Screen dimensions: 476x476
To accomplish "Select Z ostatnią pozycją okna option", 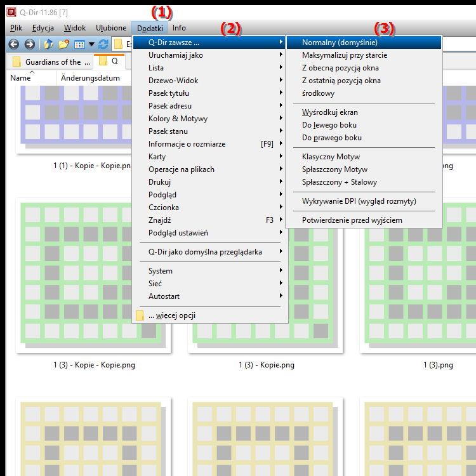I will tap(364, 81).
